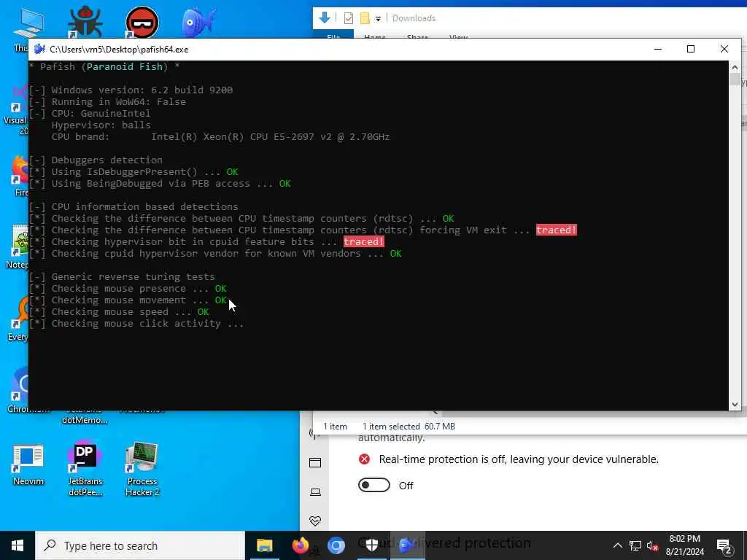The width and height of the screenshot is (747, 560).
Task: Open File Explorer from the taskbar
Action: [x=264, y=545]
